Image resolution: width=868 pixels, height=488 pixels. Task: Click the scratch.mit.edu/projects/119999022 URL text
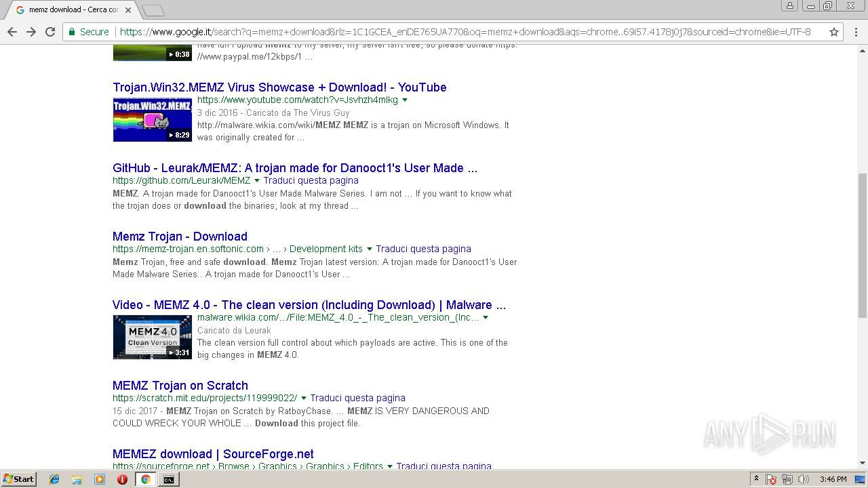click(205, 399)
